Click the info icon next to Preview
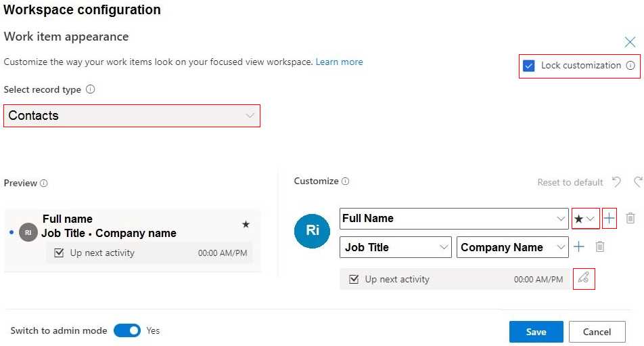This screenshot has width=644, height=346. [x=44, y=183]
